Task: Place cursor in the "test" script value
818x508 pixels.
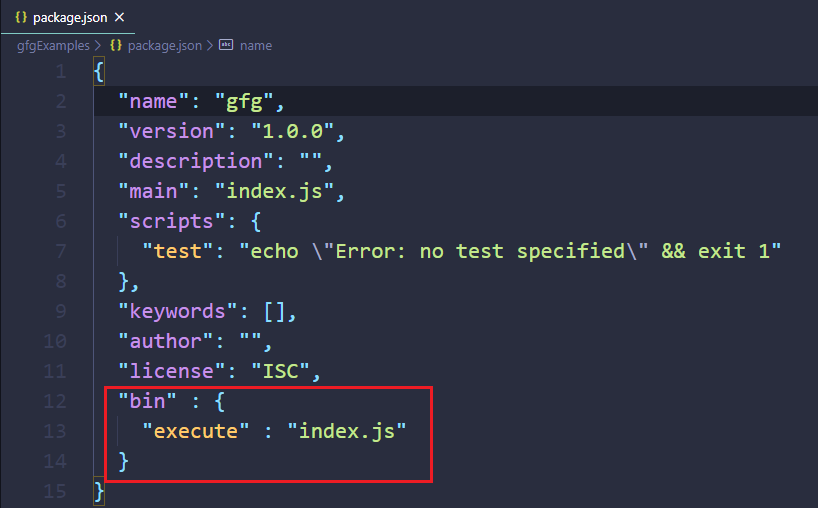Action: [510, 251]
